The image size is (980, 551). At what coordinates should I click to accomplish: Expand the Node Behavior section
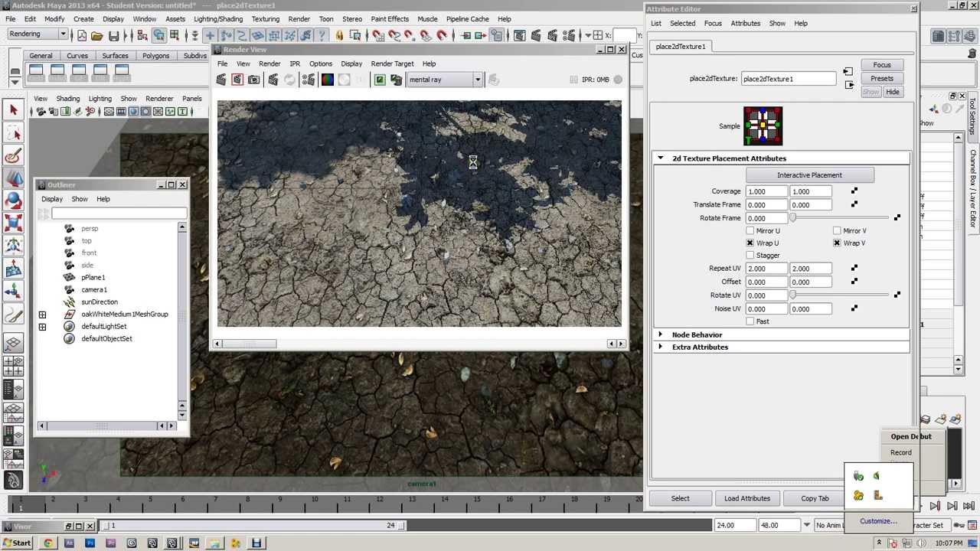[661, 334]
